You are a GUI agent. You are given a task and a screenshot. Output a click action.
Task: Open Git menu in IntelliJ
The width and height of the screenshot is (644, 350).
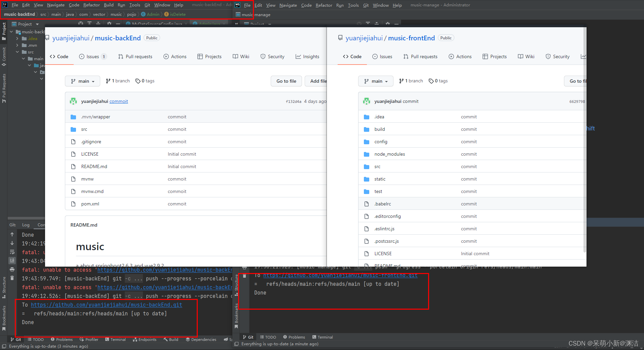click(147, 5)
